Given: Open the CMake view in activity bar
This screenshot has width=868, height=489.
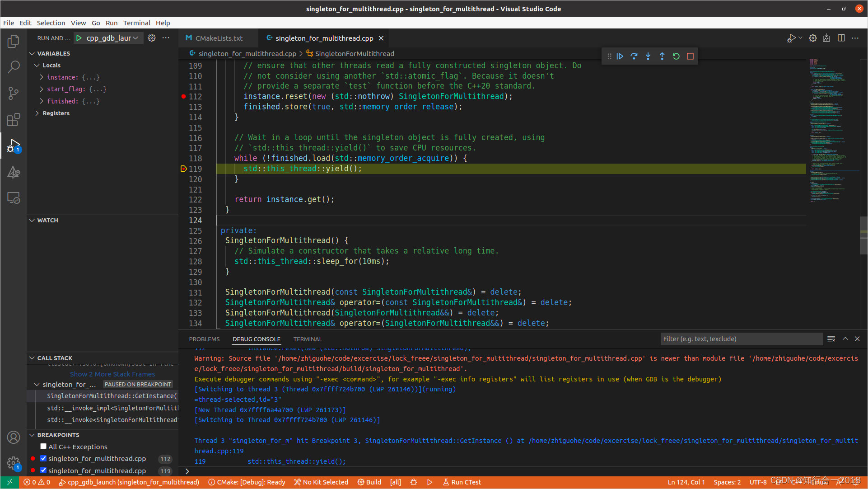Looking at the screenshot, I should pos(14,172).
